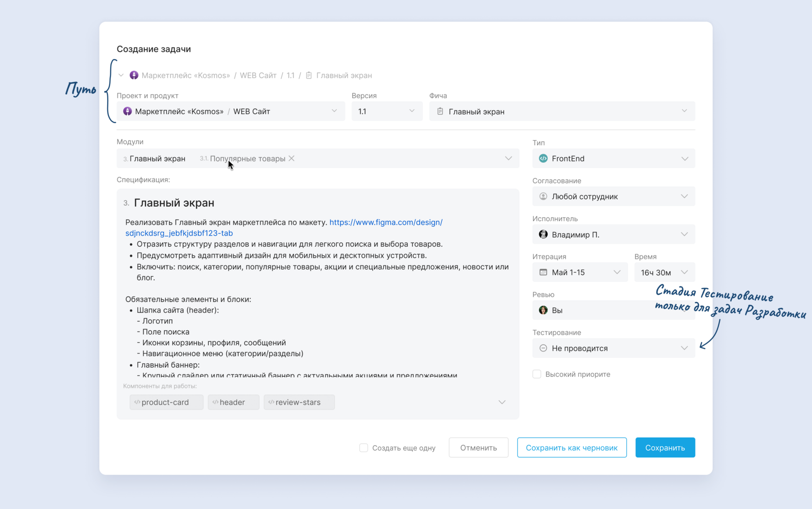Open the Версия 1.1 dropdown
The height and width of the screenshot is (509, 812).
(x=387, y=111)
